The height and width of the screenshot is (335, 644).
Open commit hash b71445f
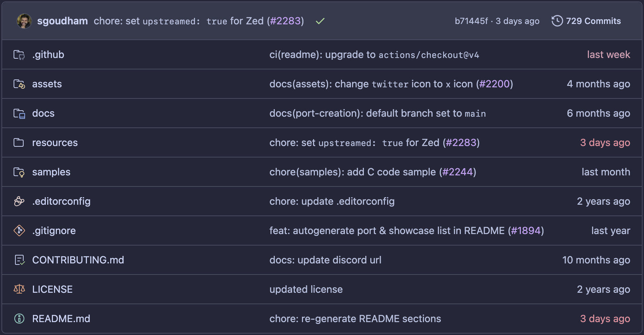(471, 21)
